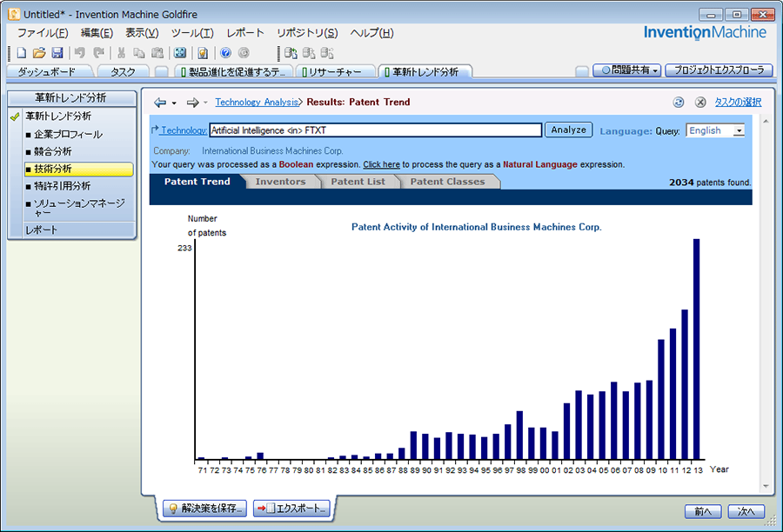This screenshot has height=532, width=783.
Task: Focus the Technology query input field
Action: [x=376, y=130]
